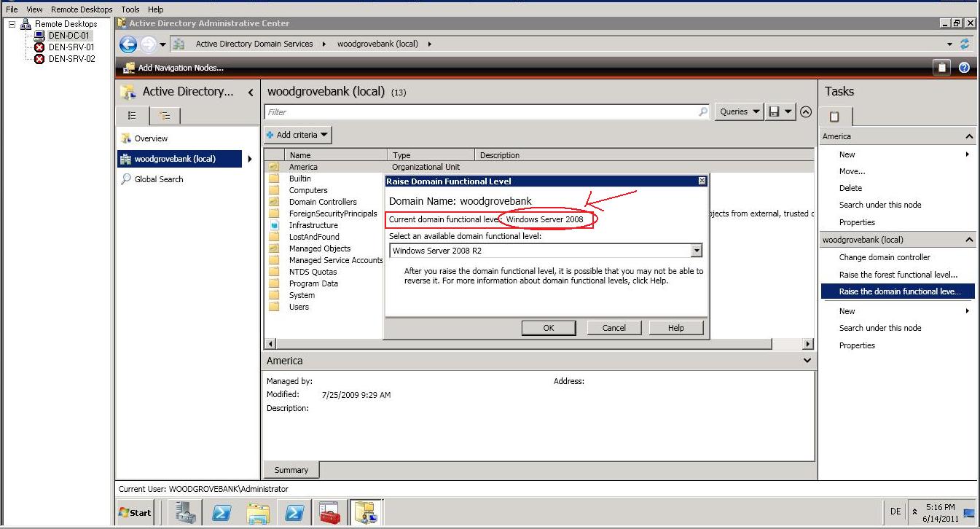
Task: Click the magnifier icon in the Filter box
Action: pyautogui.click(x=703, y=111)
